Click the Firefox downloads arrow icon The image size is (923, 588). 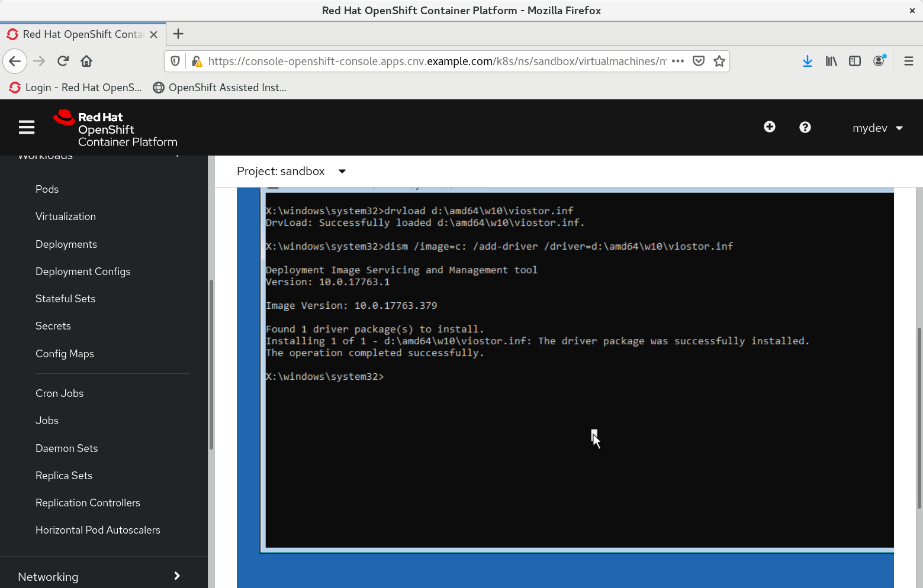coord(807,61)
